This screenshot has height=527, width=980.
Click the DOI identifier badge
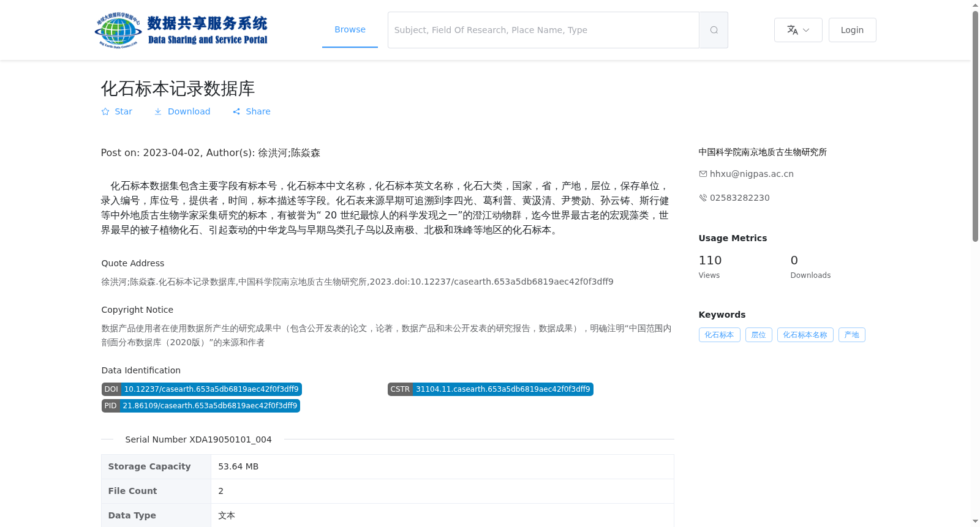click(202, 389)
